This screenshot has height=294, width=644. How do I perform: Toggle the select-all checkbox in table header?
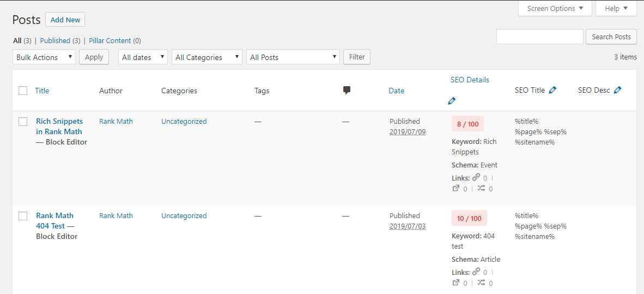pos(23,91)
